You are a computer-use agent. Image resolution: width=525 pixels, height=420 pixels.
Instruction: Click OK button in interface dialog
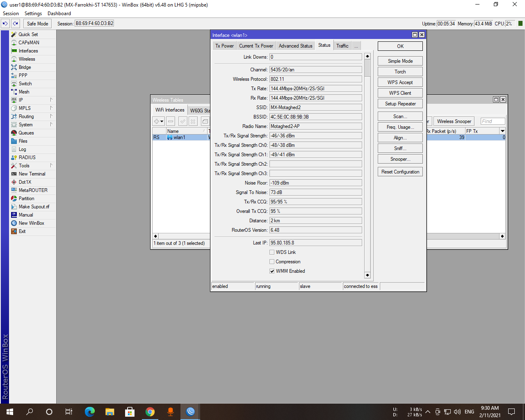click(x=400, y=46)
